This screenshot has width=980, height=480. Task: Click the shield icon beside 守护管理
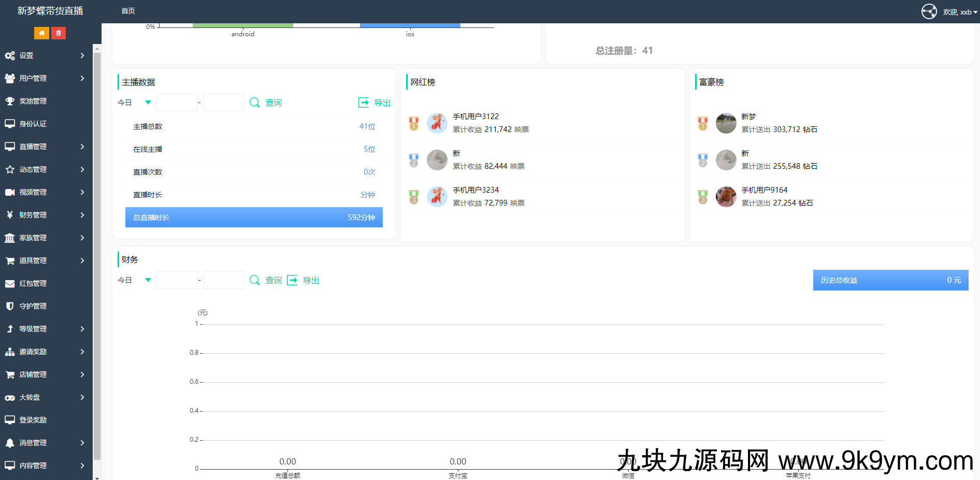[10, 306]
